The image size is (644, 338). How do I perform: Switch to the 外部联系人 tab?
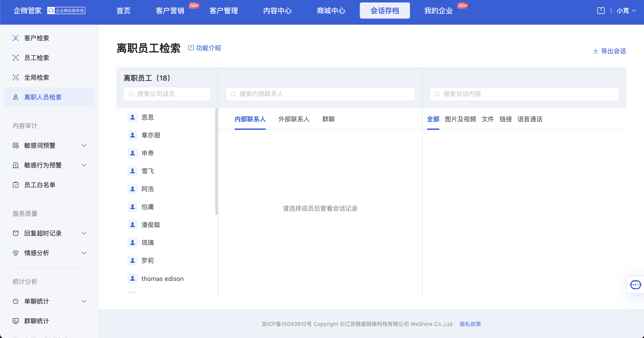pos(294,119)
